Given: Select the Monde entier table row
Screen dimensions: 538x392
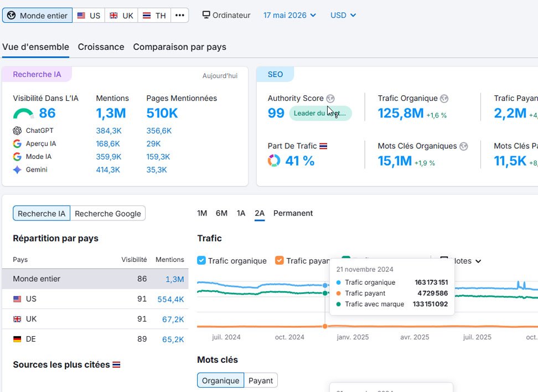Looking at the screenshot, I should (95, 279).
